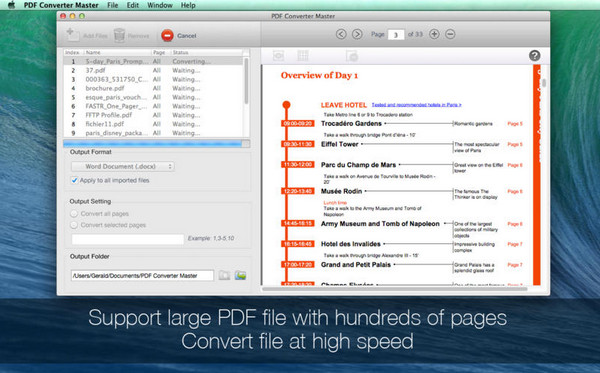Click the file list vertical scrollbar
Viewport: 600px width, 373px height.
[246, 81]
